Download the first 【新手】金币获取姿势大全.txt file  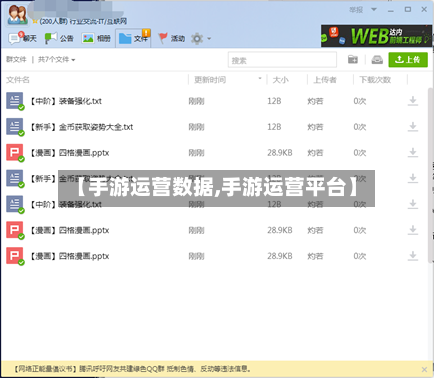(413, 127)
